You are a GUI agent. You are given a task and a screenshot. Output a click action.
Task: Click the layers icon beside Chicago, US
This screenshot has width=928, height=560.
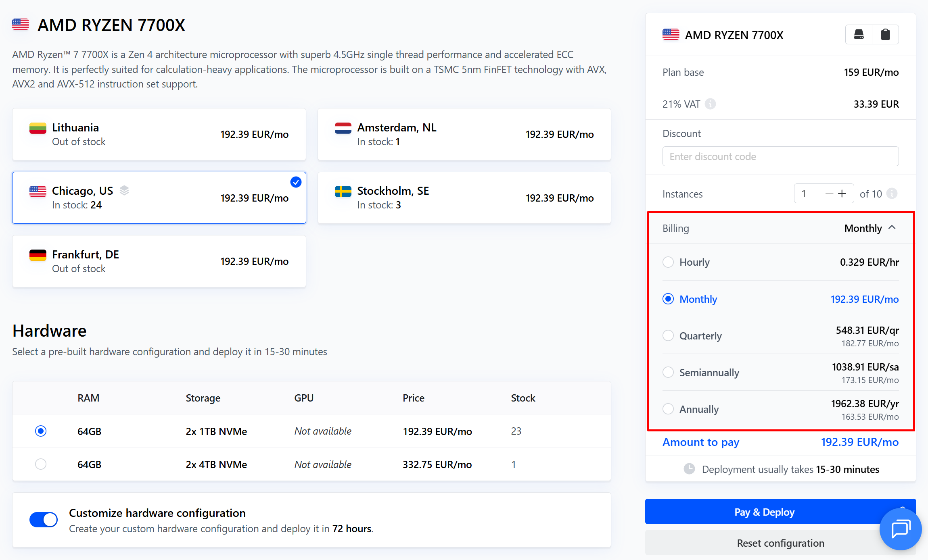[x=124, y=191]
